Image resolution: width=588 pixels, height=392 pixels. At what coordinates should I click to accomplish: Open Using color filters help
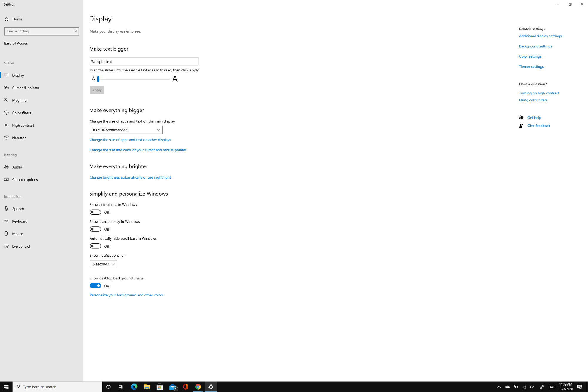(533, 100)
